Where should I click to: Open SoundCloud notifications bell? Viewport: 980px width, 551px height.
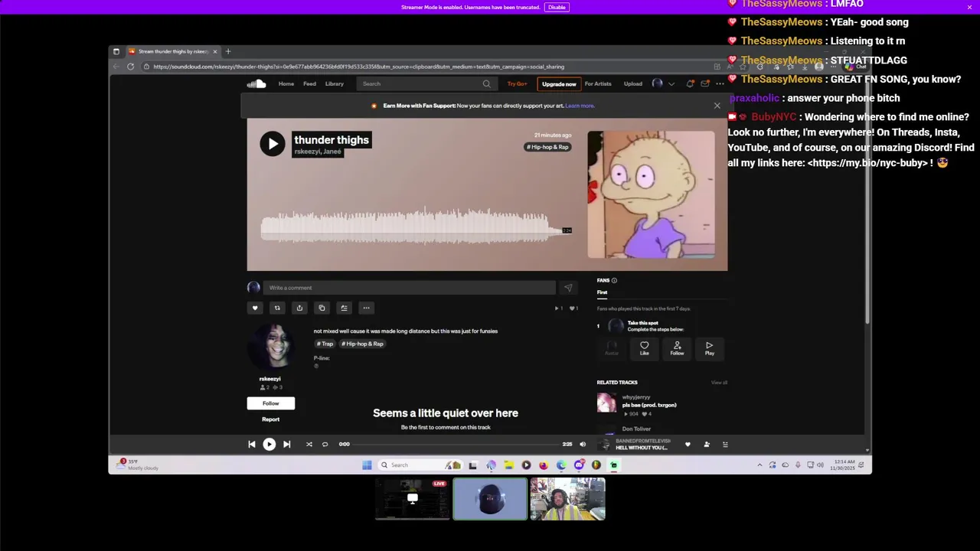[x=690, y=83]
